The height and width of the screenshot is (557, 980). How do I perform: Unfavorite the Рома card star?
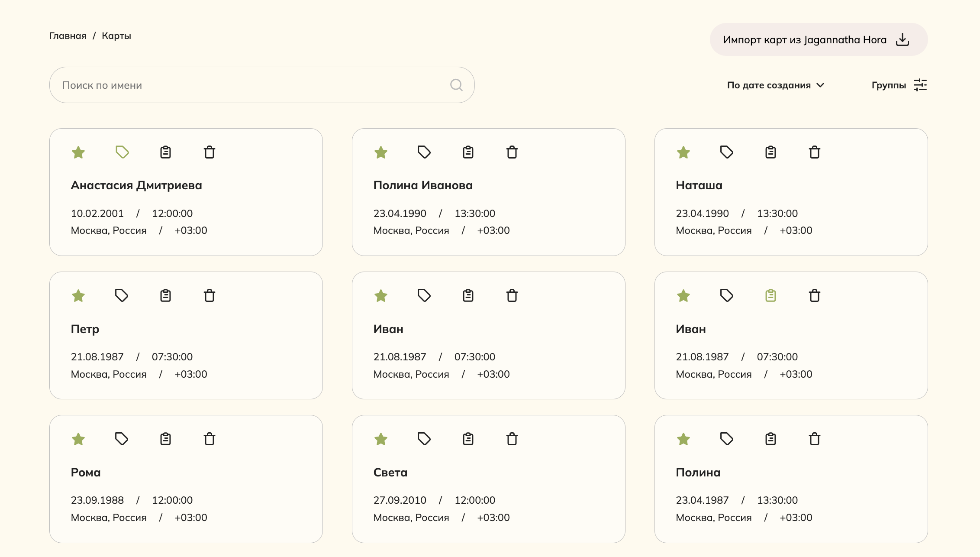tap(78, 439)
